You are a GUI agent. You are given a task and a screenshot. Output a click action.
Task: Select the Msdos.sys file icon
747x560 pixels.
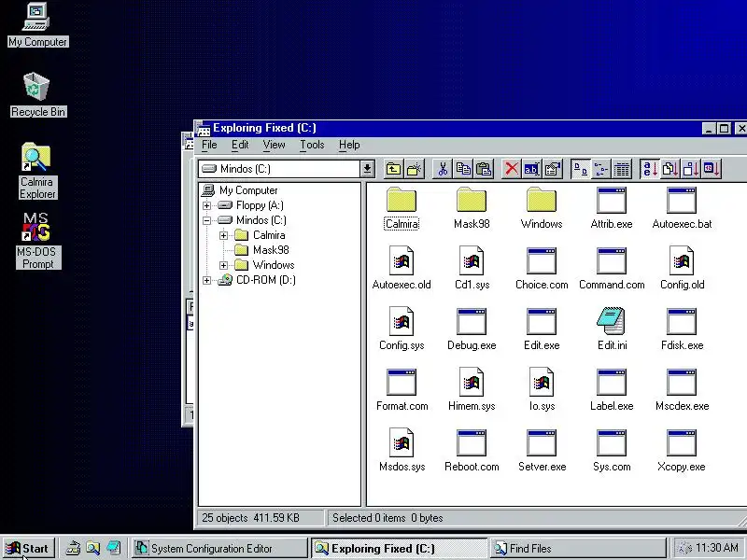coord(402,442)
